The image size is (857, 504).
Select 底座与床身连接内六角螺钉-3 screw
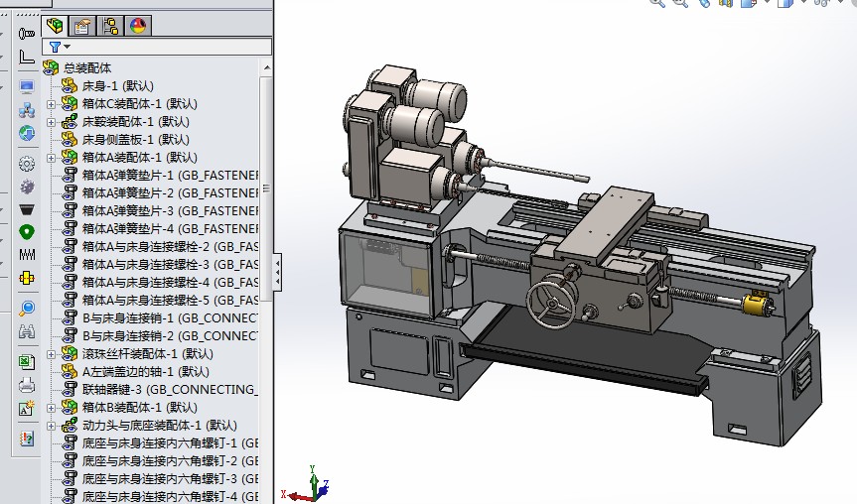click(x=170, y=479)
